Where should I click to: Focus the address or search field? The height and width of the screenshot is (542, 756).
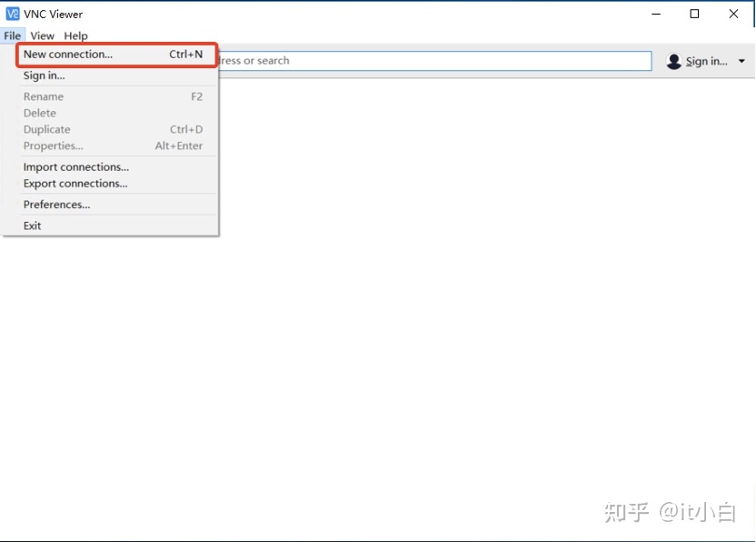(434, 61)
